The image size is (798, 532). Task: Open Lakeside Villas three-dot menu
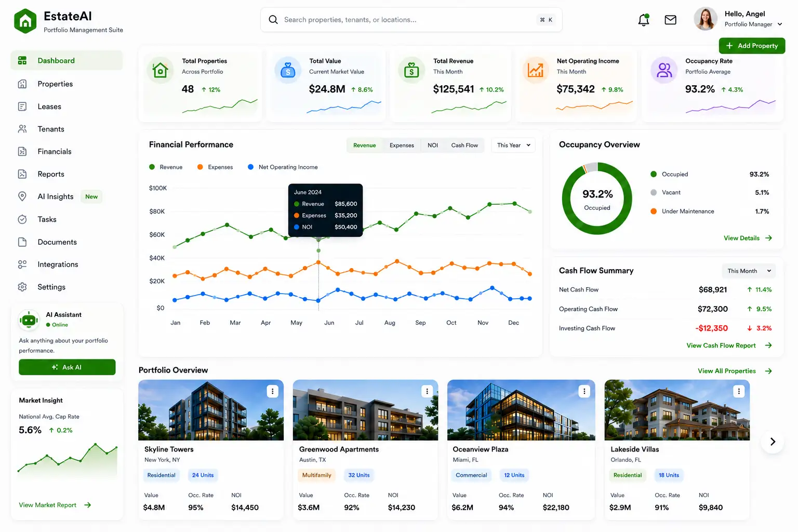coord(739,391)
